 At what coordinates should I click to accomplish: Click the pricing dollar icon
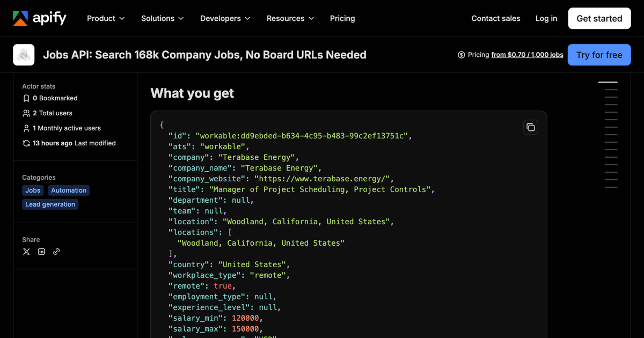pyautogui.click(x=462, y=55)
